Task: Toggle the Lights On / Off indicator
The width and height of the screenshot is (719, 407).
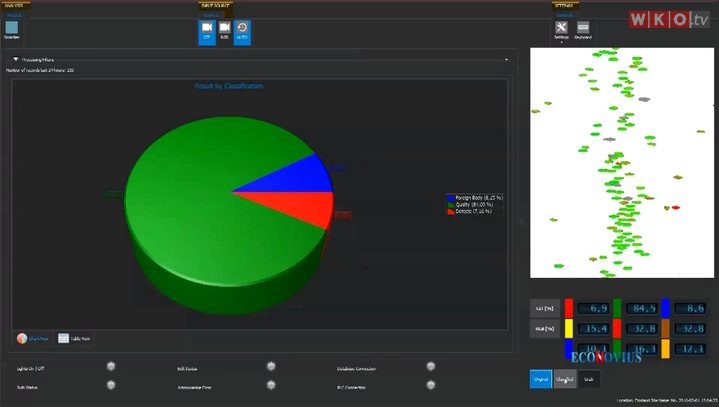Action: (111, 367)
